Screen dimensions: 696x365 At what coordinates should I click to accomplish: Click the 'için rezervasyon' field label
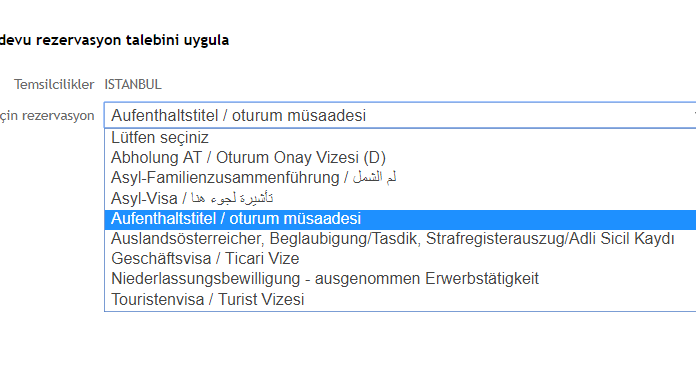coord(47,116)
